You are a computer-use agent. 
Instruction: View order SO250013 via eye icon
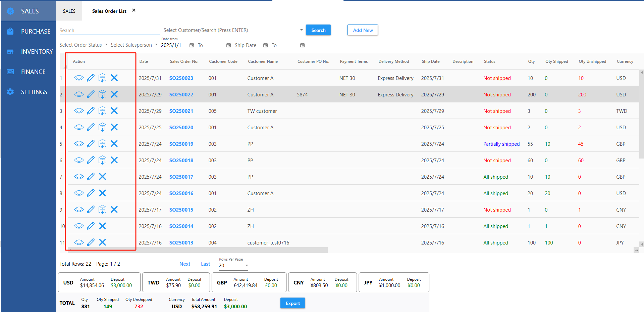(x=79, y=242)
